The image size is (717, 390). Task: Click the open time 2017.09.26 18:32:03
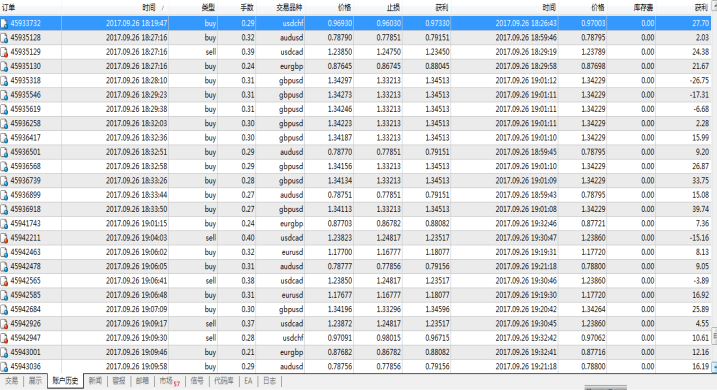[136, 123]
